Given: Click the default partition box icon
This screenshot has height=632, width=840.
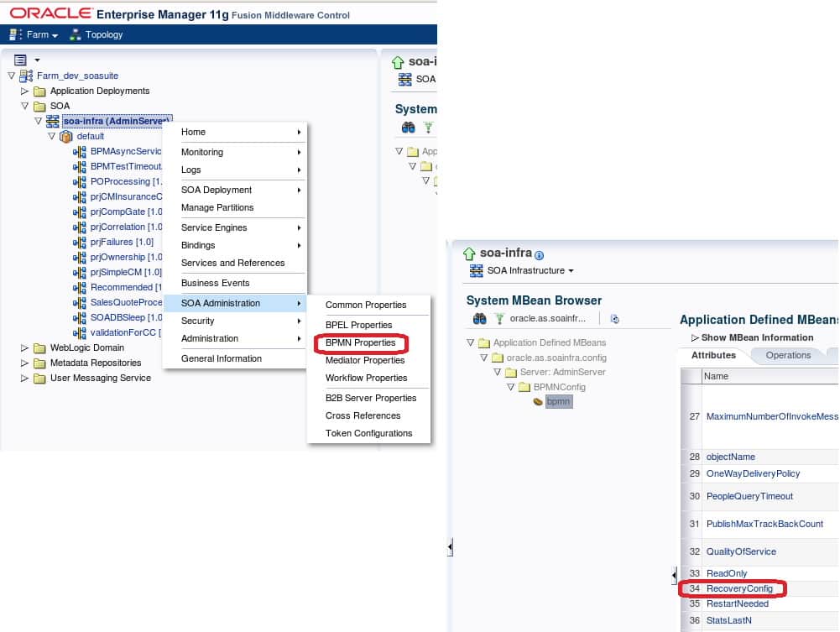Looking at the screenshot, I should [66, 136].
